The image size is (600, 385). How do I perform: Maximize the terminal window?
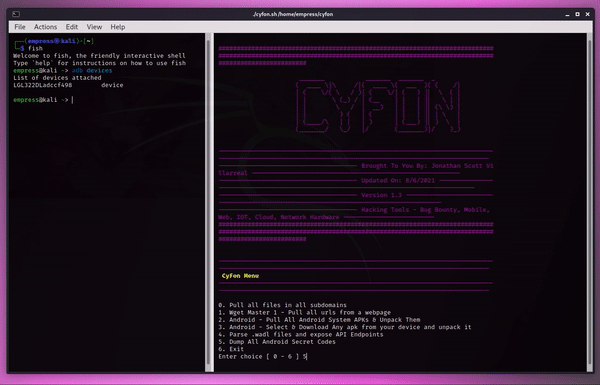click(x=577, y=14)
